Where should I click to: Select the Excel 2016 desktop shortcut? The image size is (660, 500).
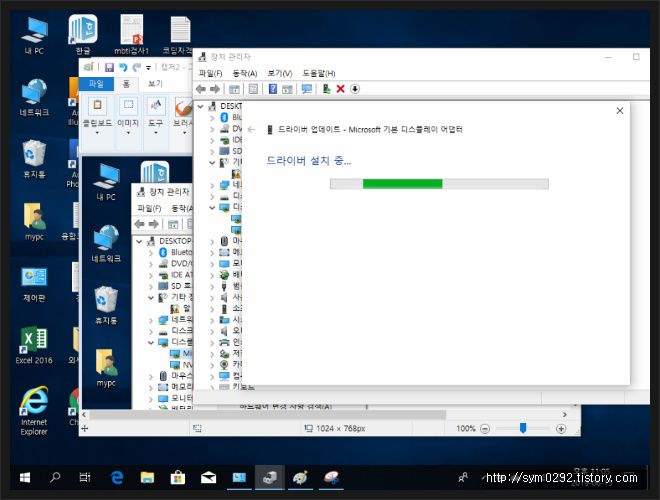click(x=34, y=345)
